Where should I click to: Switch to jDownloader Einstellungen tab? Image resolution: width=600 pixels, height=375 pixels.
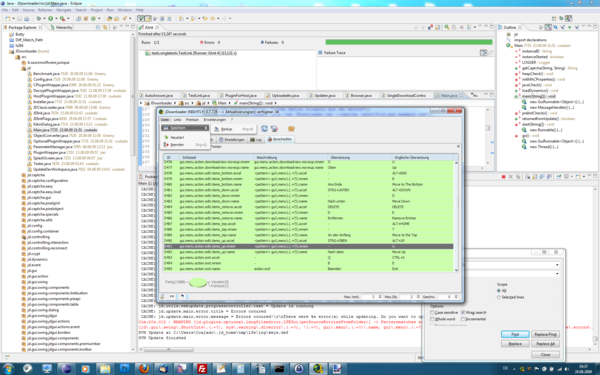click(232, 140)
